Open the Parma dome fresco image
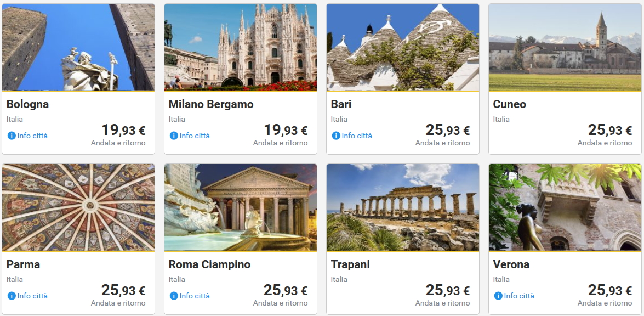The image size is (644, 316). click(78, 207)
